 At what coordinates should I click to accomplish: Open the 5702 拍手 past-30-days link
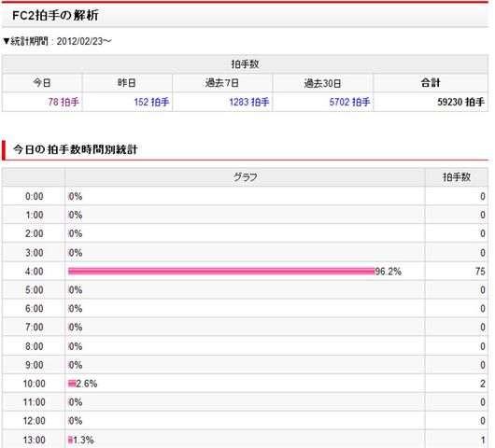[349, 102]
